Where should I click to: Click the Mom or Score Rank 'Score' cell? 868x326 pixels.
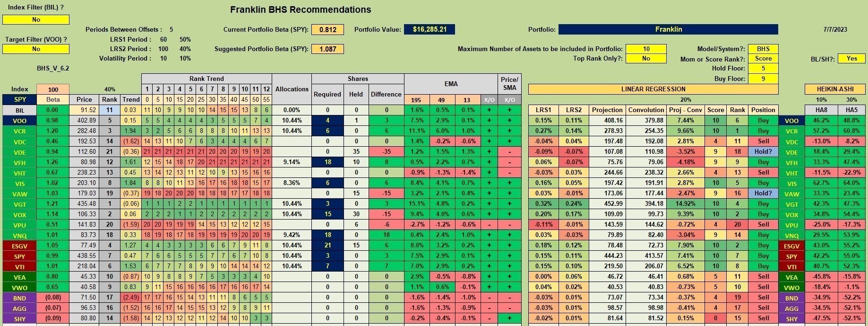pos(763,59)
